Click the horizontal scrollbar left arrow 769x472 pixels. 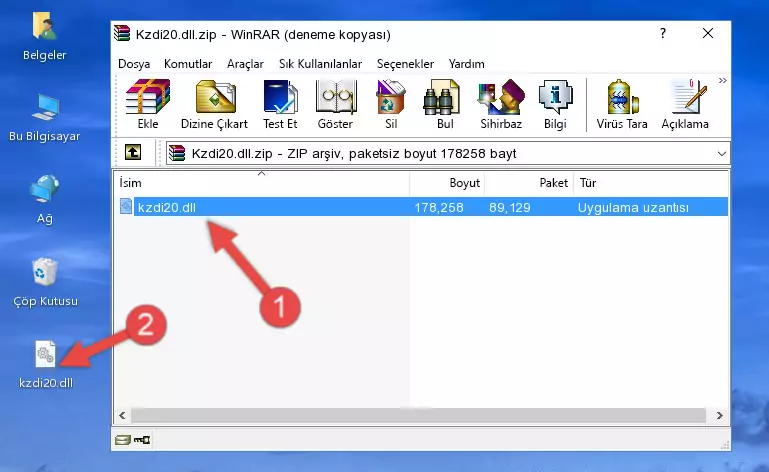point(123,416)
